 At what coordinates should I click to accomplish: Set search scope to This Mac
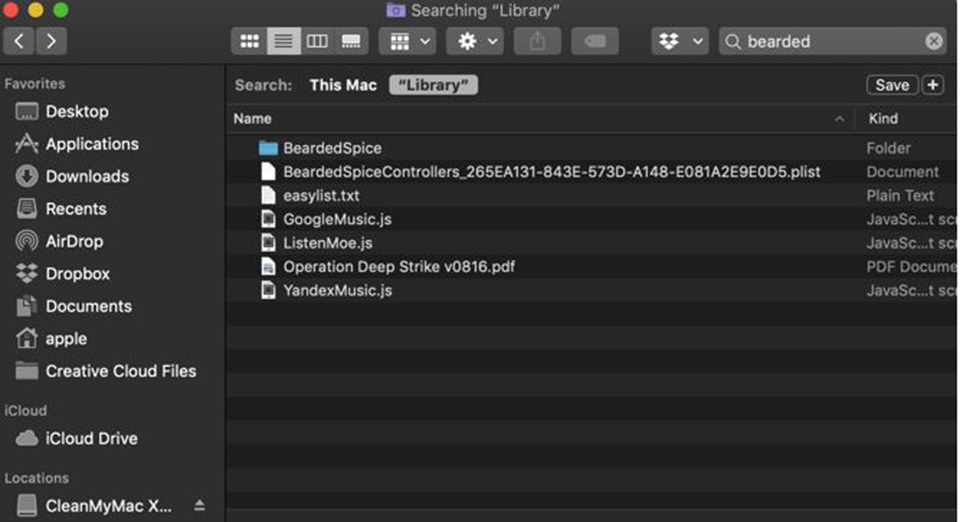[343, 85]
